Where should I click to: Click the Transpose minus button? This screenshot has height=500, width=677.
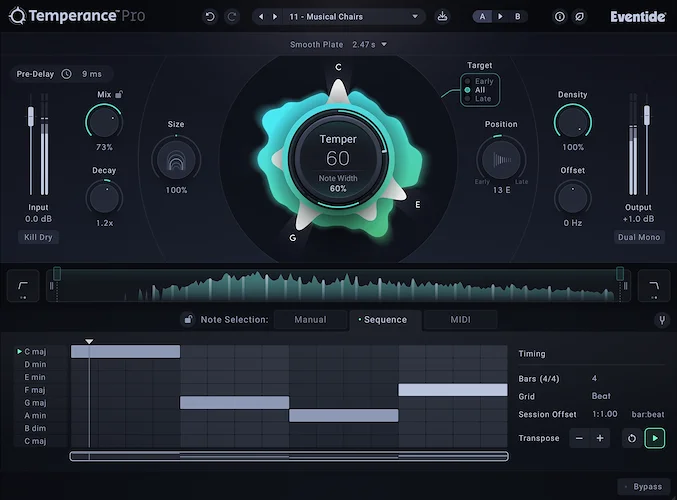tap(579, 438)
